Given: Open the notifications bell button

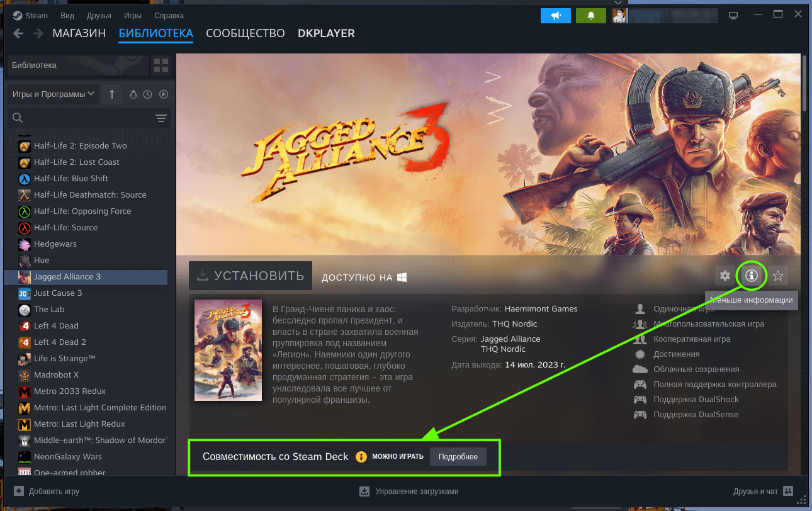Looking at the screenshot, I should [x=591, y=16].
